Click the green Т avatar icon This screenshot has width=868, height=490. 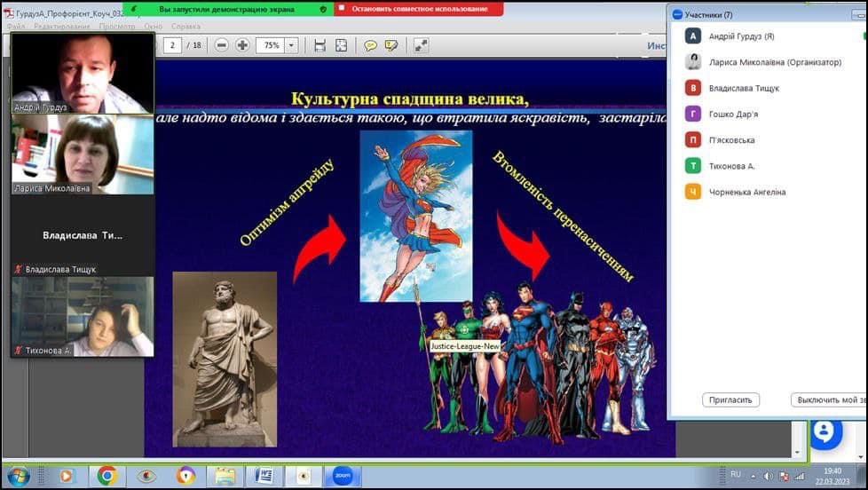pos(693,166)
